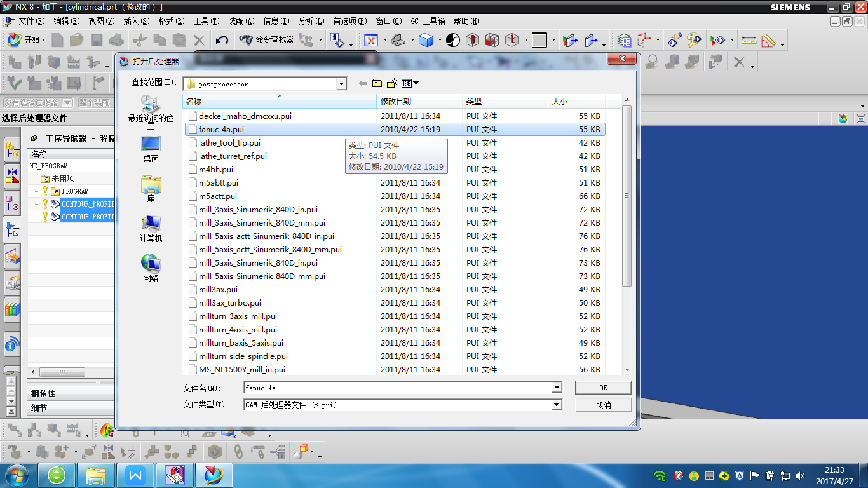Click the shaded sphere rendering style icon

[452, 40]
